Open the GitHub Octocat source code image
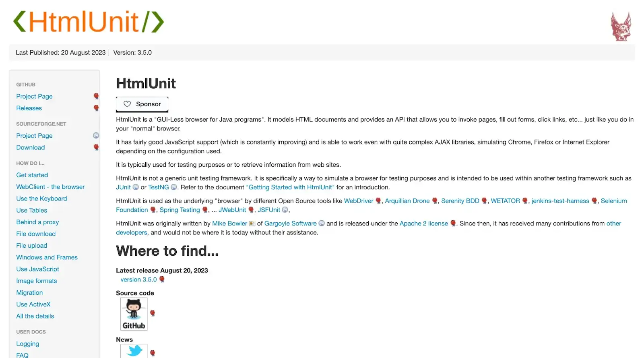 click(134, 314)
